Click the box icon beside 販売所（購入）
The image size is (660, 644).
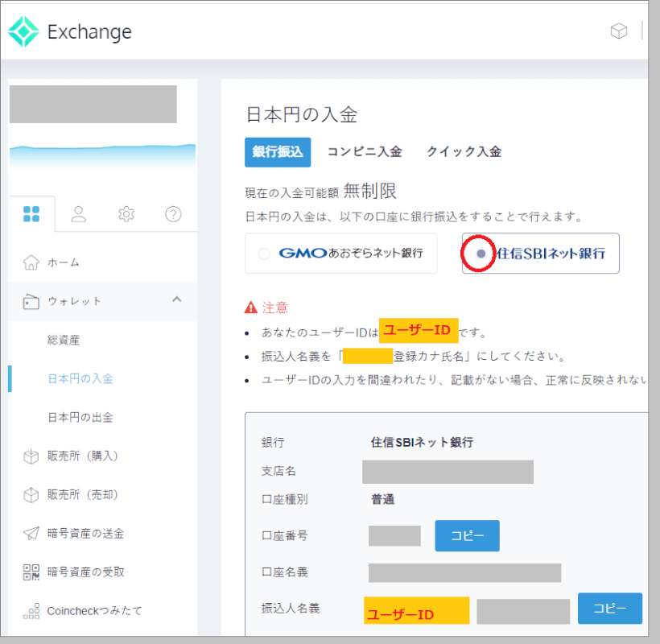31,456
